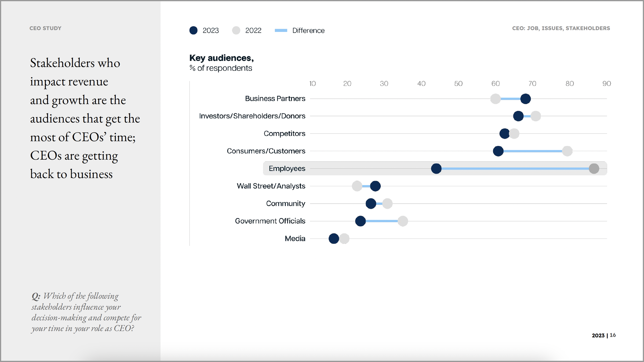
Task: Collapse the Competitors category row
Action: [284, 133]
